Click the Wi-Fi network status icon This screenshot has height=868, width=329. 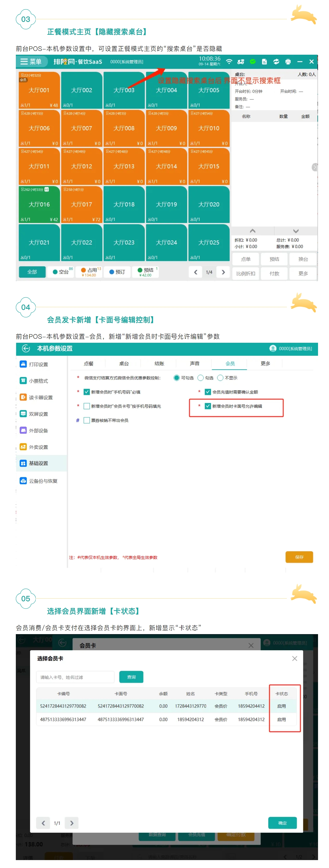point(229,62)
